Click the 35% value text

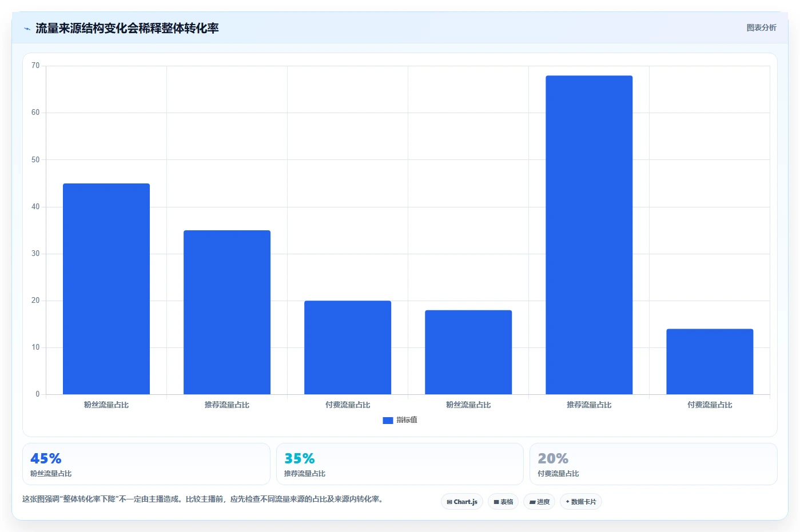(x=300, y=458)
